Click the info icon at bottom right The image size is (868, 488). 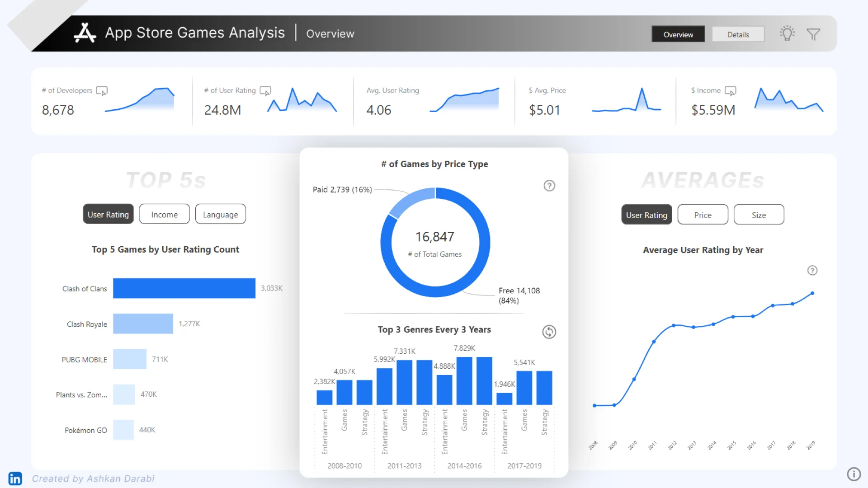854,474
